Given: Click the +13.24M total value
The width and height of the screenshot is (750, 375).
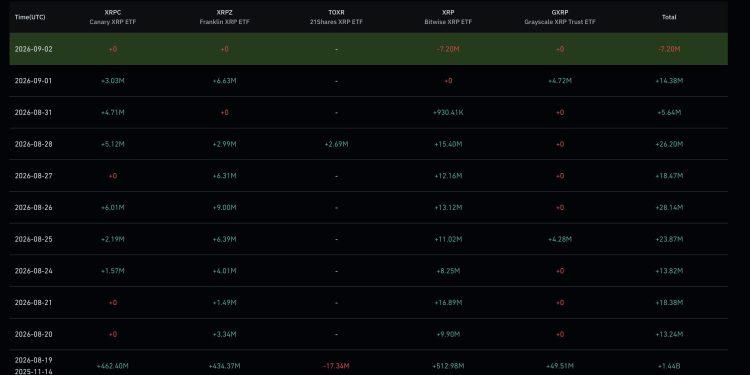Looking at the screenshot, I should coord(669,334).
